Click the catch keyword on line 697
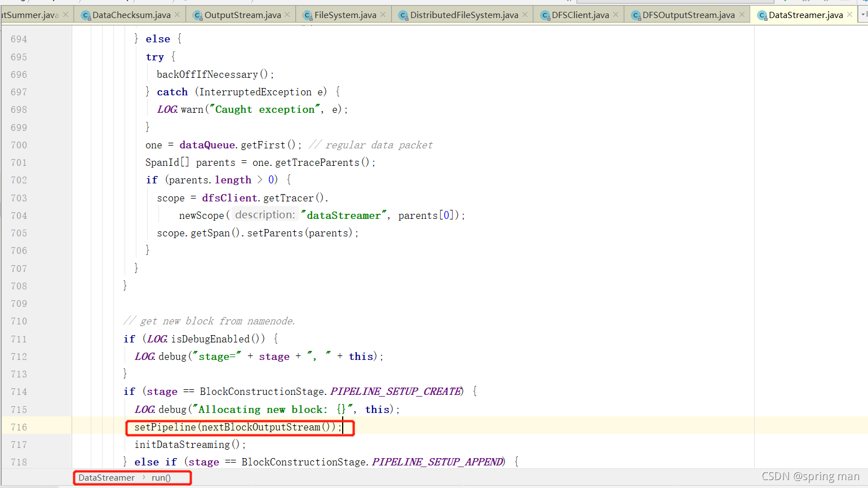 click(x=172, y=92)
